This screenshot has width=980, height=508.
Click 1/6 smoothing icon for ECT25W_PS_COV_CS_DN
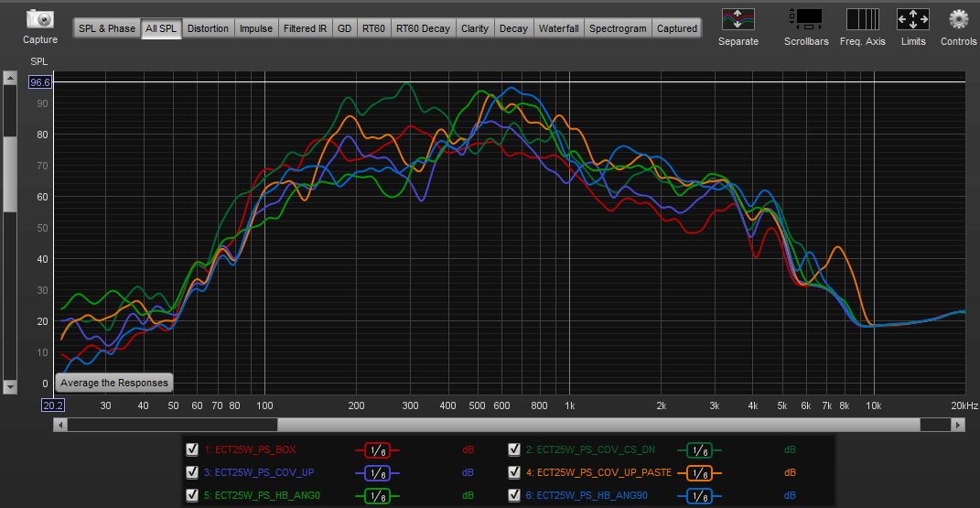click(x=699, y=450)
